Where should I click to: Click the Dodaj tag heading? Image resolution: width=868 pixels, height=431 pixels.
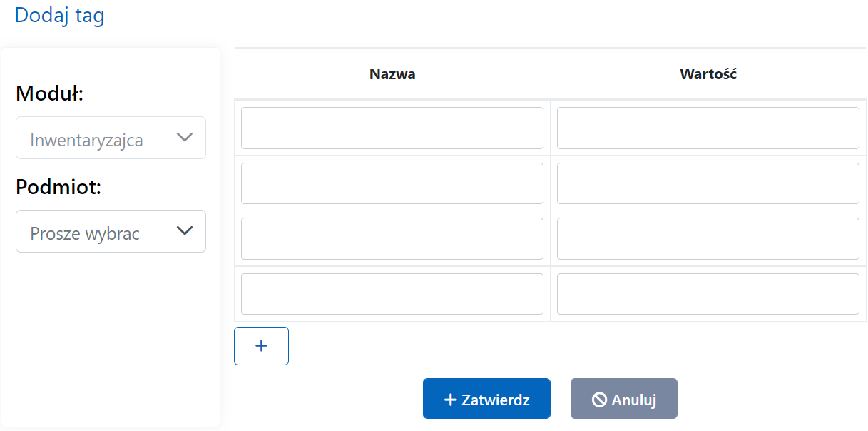coord(60,16)
